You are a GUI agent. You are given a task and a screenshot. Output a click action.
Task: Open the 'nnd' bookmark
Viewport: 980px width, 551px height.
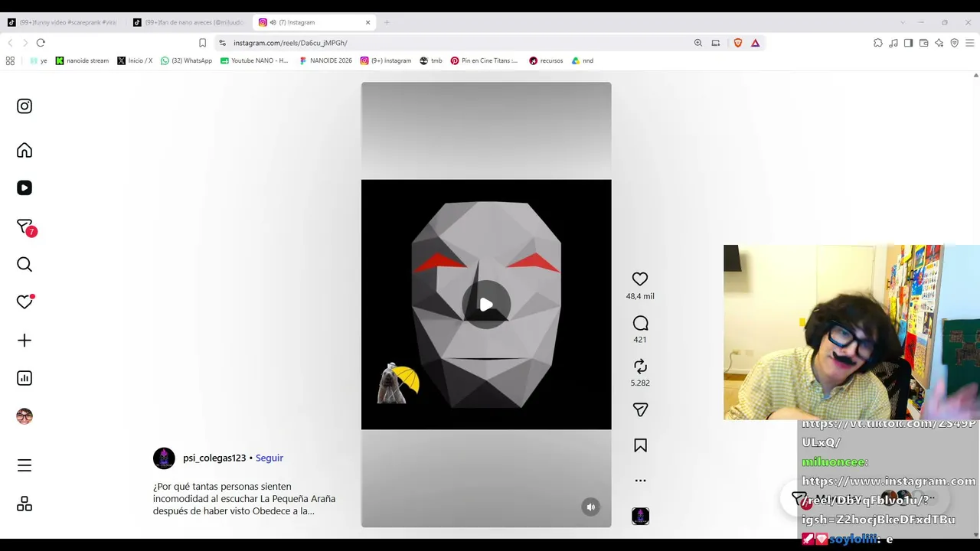click(x=583, y=60)
